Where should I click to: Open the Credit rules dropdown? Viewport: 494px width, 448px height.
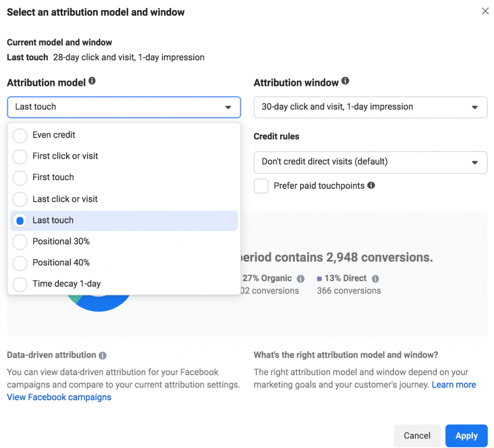370,163
